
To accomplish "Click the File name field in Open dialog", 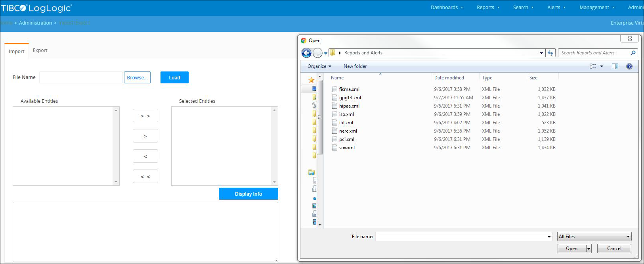I will click(460, 237).
